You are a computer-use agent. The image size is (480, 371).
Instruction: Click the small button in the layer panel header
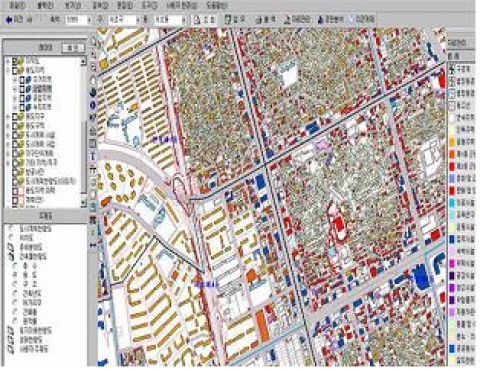pyautogui.click(x=73, y=48)
